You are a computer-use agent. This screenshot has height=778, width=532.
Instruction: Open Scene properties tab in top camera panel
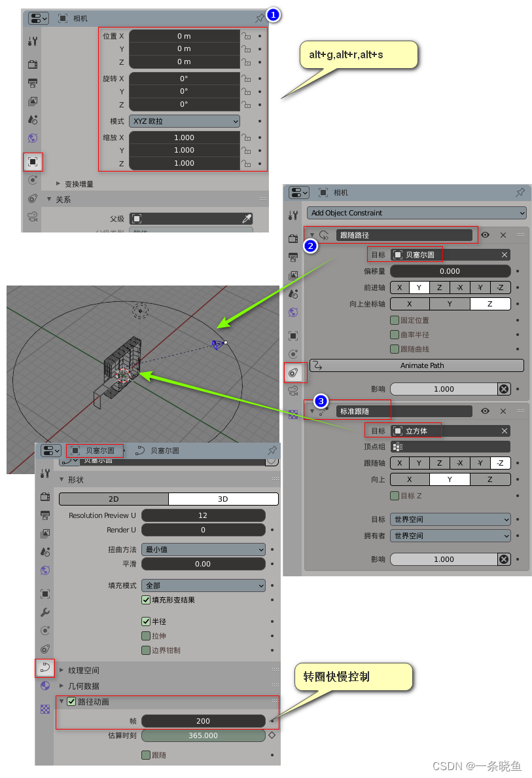(x=33, y=120)
